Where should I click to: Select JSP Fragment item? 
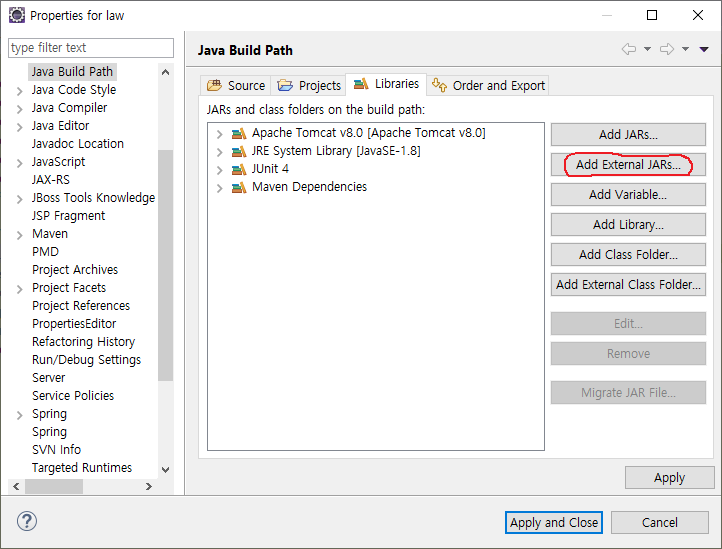(x=69, y=216)
